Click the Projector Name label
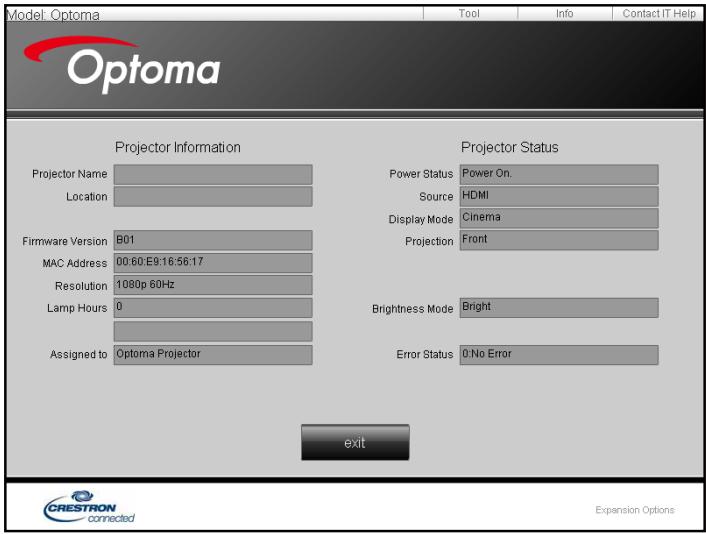 click(69, 174)
